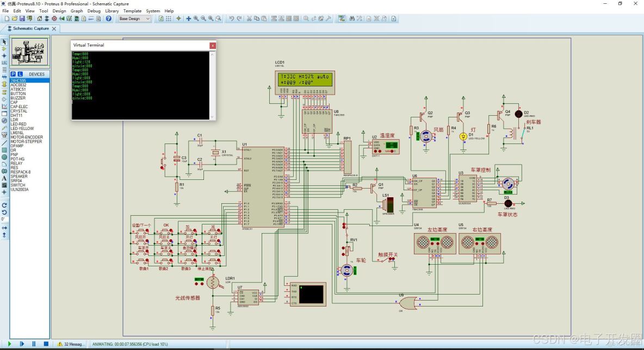Open the Base Design dropdown

pyautogui.click(x=134, y=18)
